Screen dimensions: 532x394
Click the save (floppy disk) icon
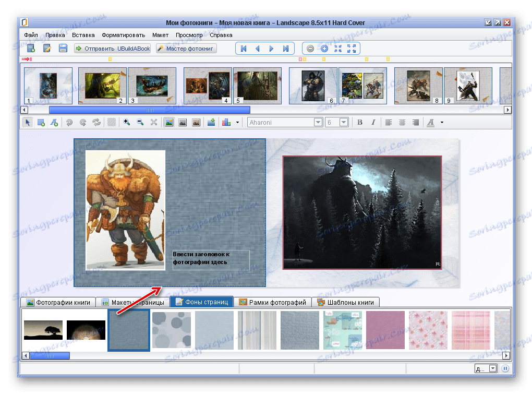pos(63,49)
